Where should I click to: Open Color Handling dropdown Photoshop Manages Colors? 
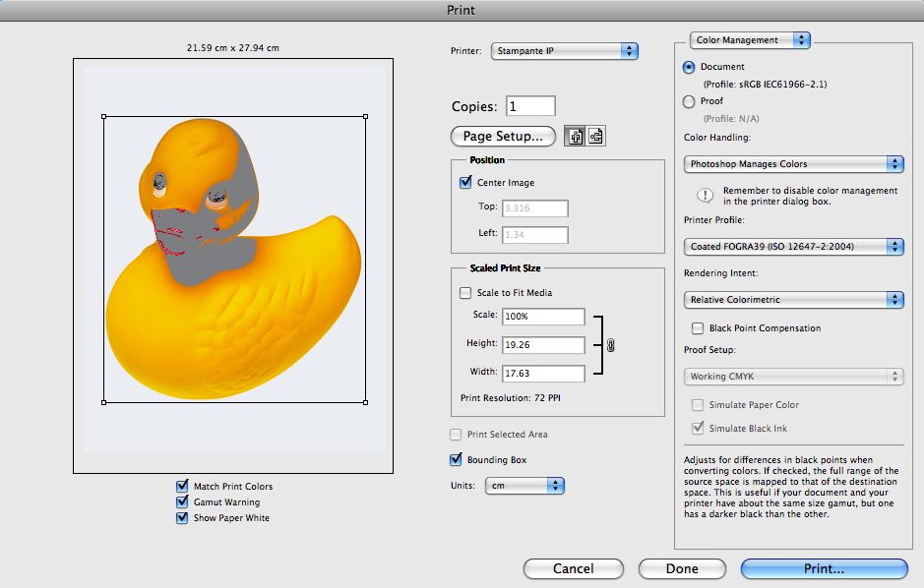(793, 164)
